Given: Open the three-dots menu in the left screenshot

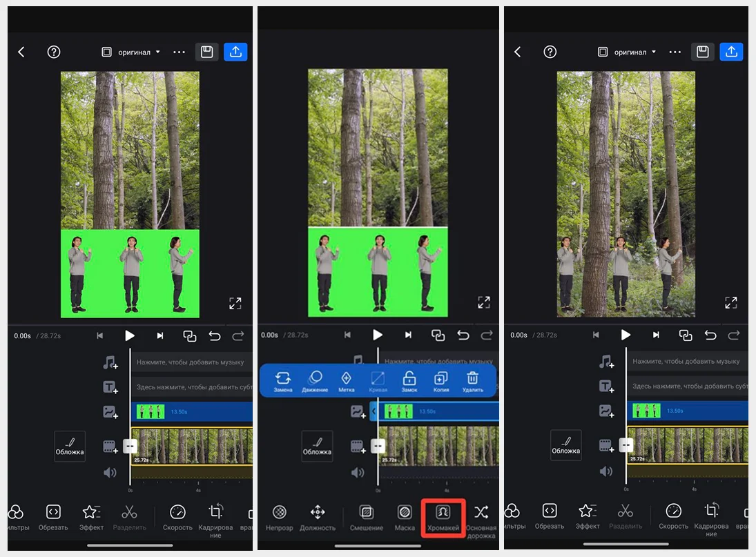Looking at the screenshot, I should [x=180, y=52].
